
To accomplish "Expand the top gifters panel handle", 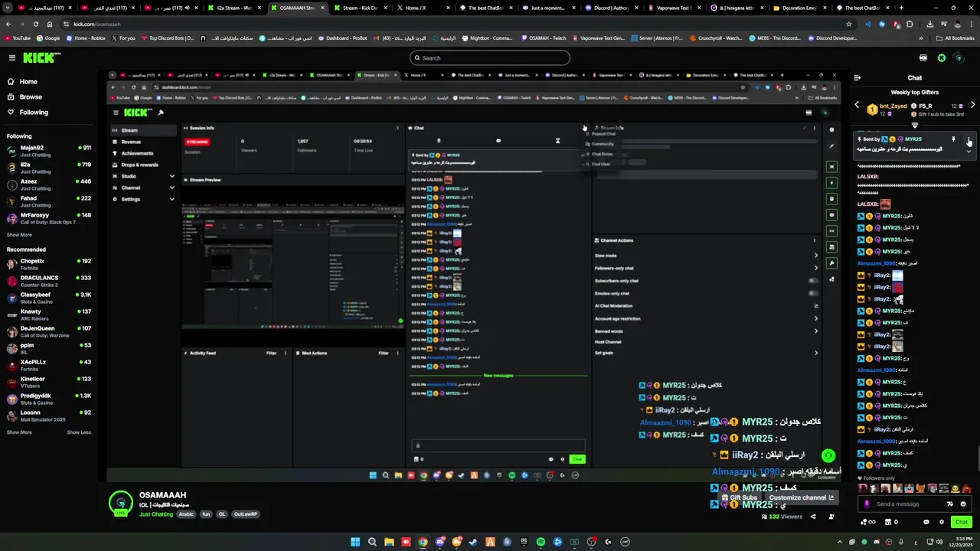I will click(915, 126).
